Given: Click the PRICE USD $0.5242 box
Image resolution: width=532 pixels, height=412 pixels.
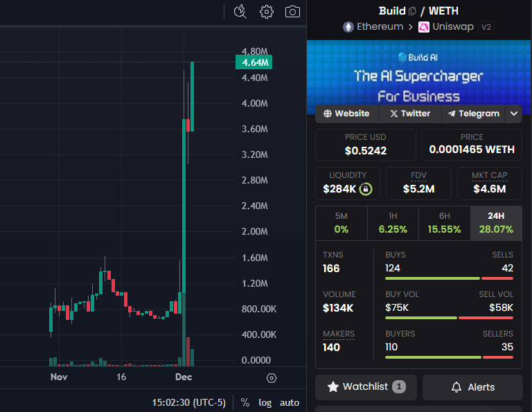Looking at the screenshot, I should pyautogui.click(x=366, y=145).
